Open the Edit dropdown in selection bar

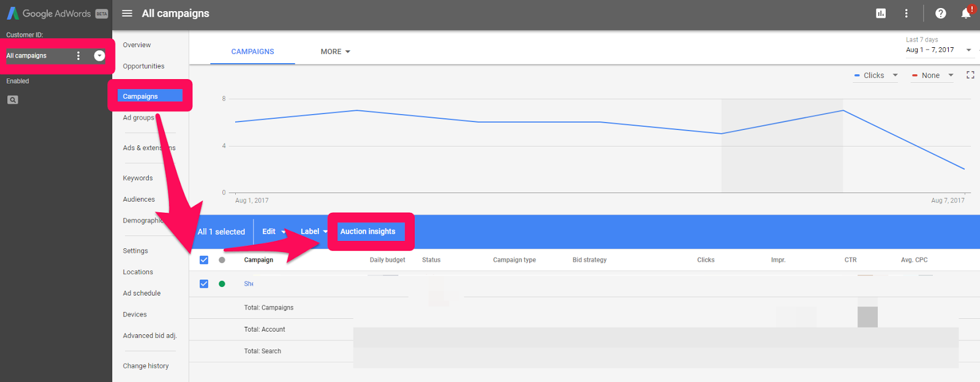274,232
